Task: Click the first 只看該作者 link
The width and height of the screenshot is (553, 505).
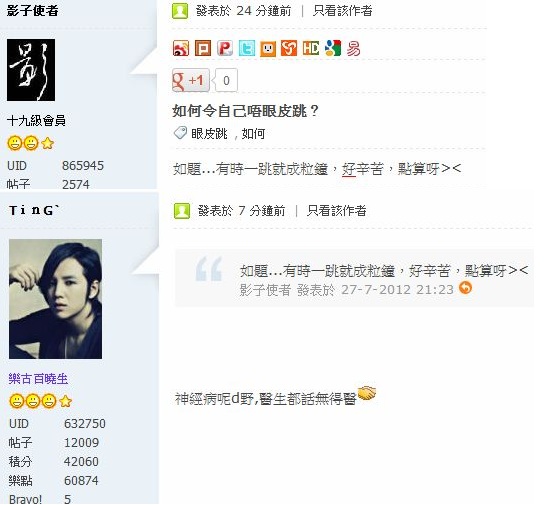Action: [342, 11]
